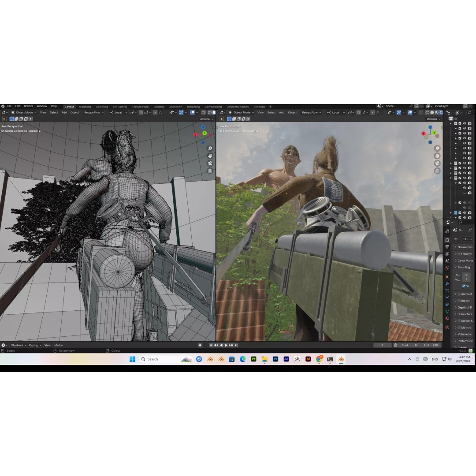Expand the Depth of Field panel
Screen dimensions: 476x476
click(x=464, y=308)
